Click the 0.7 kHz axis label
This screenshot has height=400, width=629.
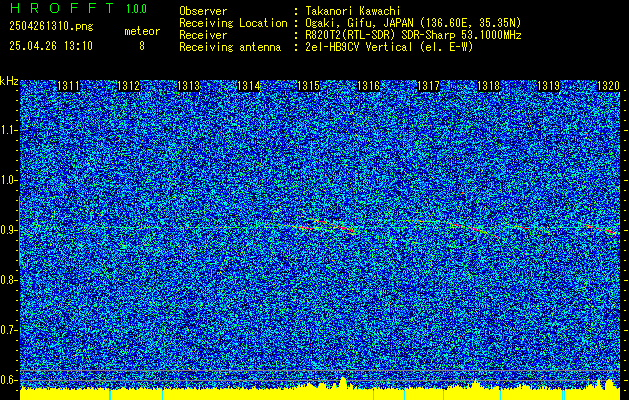[x=8, y=330]
